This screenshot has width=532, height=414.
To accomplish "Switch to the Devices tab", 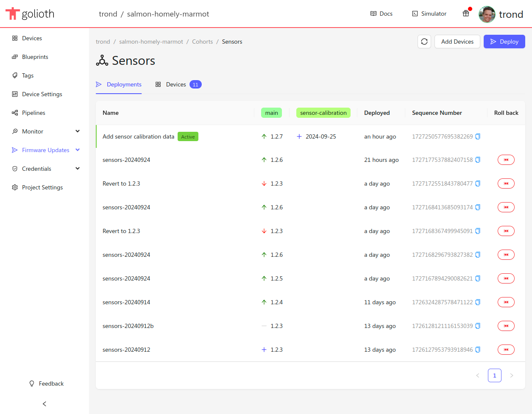I will pyautogui.click(x=175, y=84).
